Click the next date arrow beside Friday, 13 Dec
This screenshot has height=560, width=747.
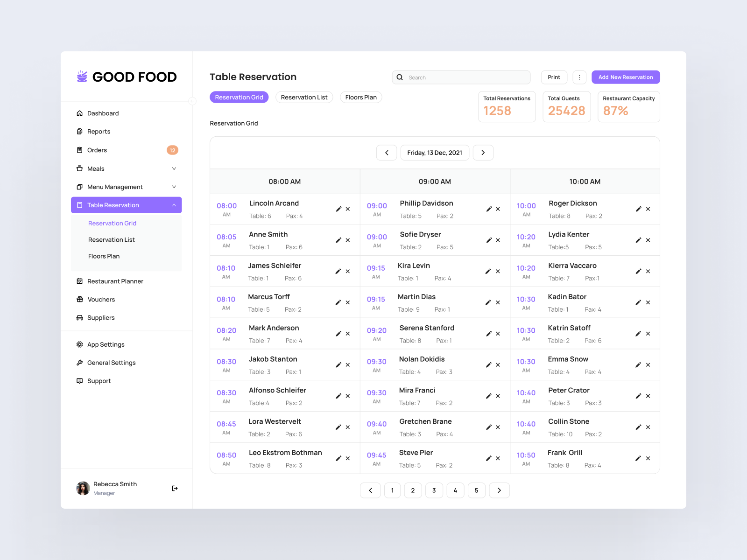click(483, 153)
